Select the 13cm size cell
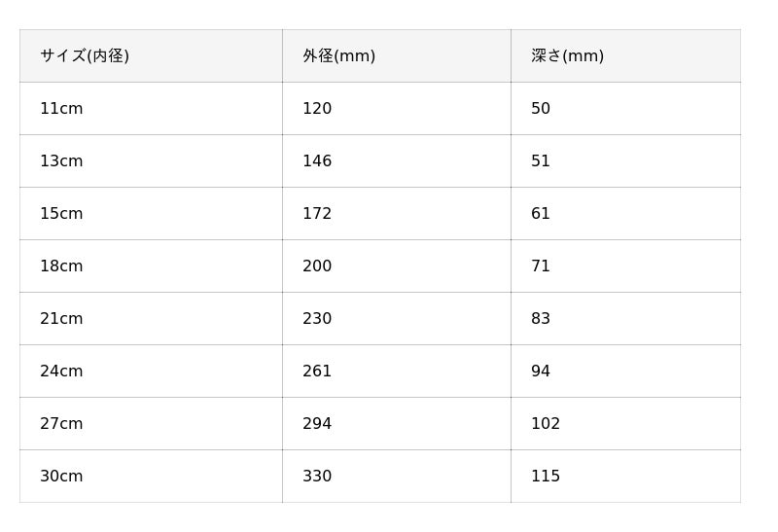Screen dimensions: 778x532 coord(61,161)
